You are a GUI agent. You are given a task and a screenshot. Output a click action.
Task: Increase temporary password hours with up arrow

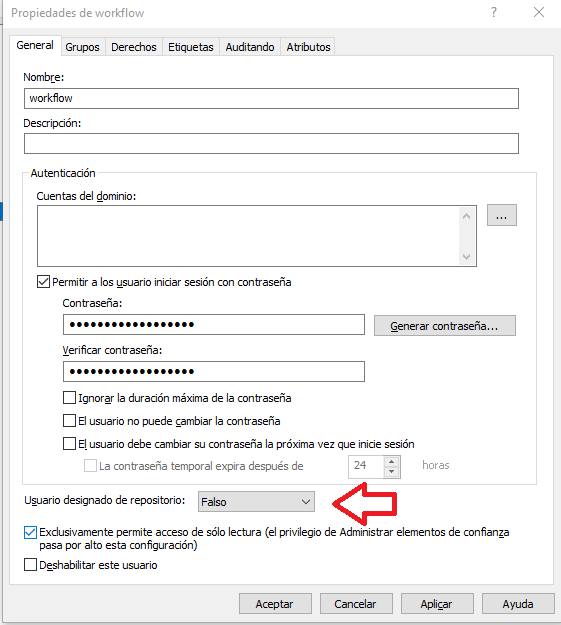pyautogui.click(x=392, y=461)
